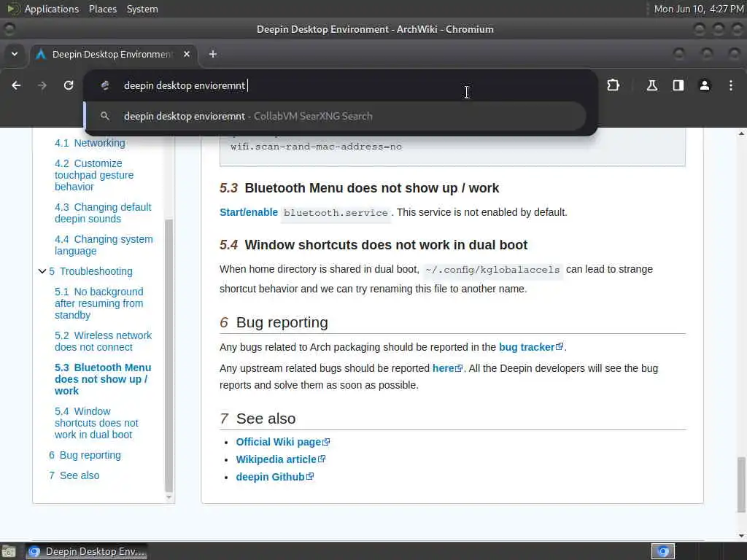Open the profile avatar menu
The height and width of the screenshot is (560, 747).
click(x=705, y=86)
